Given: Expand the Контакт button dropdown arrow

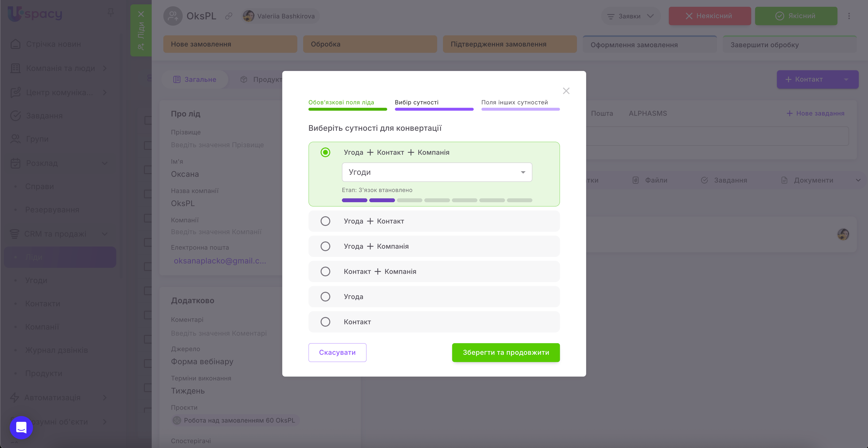Looking at the screenshot, I should tap(846, 79).
